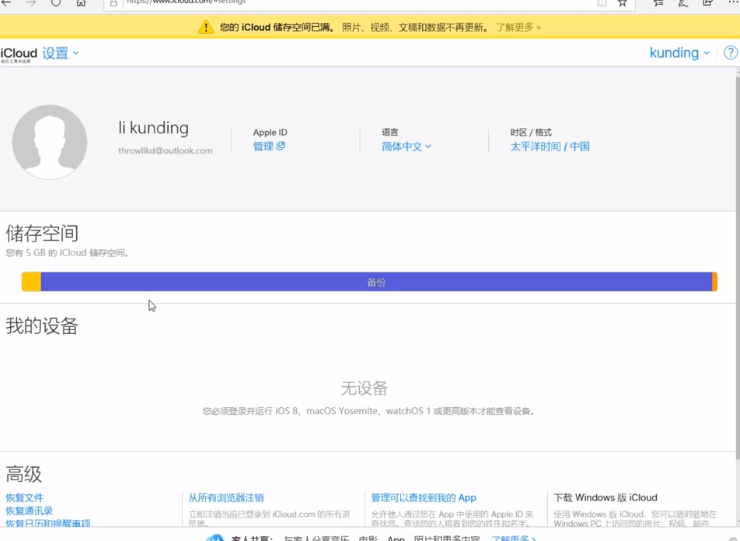The width and height of the screenshot is (740, 541).
Task: Click the 时区 / 格式 label
Action: [531, 132]
